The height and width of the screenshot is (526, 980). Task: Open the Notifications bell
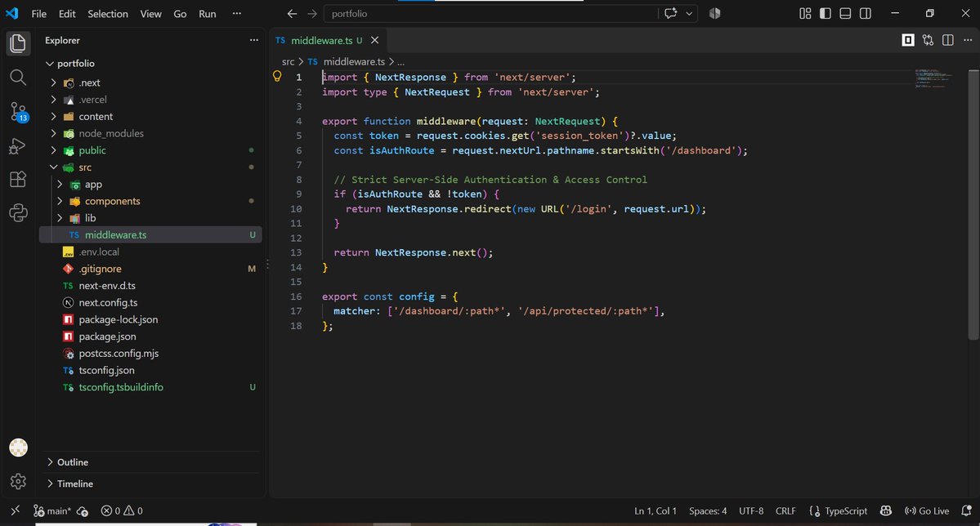coord(966,510)
